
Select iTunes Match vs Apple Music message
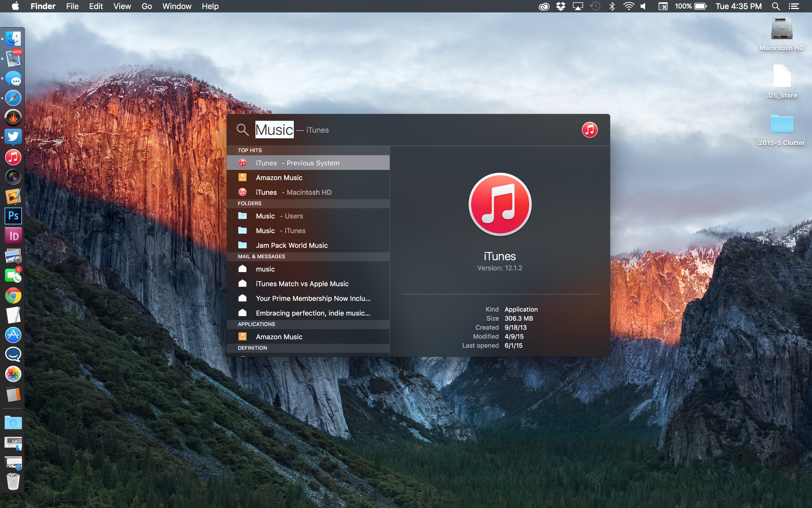308,284
